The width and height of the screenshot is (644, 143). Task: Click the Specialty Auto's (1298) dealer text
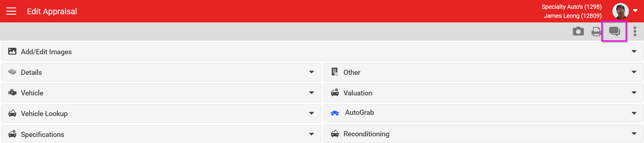[x=572, y=7]
